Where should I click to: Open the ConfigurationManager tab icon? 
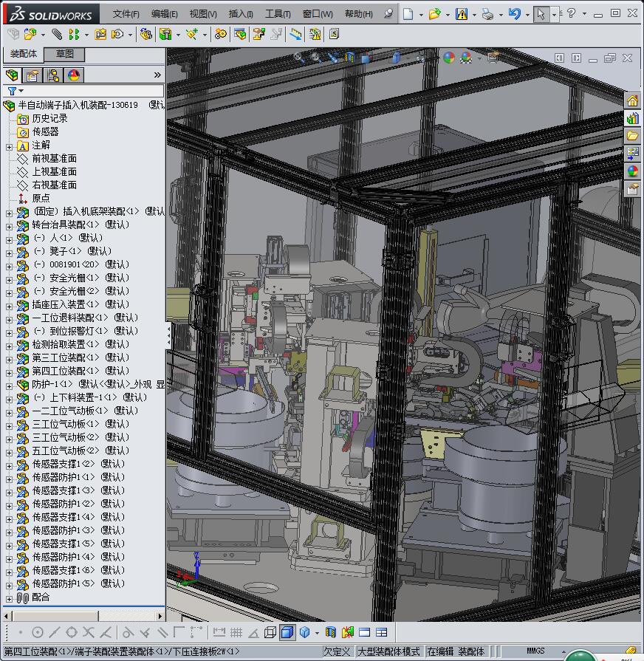click(53, 75)
